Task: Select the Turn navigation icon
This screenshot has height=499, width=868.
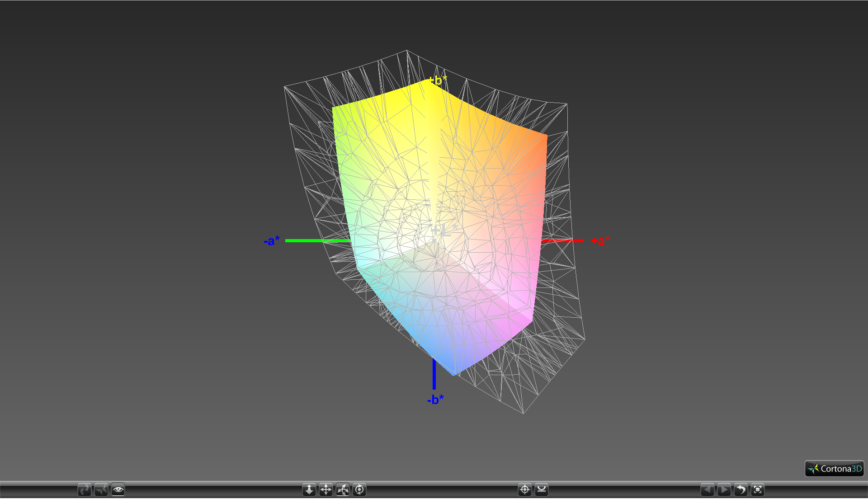Action: [x=343, y=490]
